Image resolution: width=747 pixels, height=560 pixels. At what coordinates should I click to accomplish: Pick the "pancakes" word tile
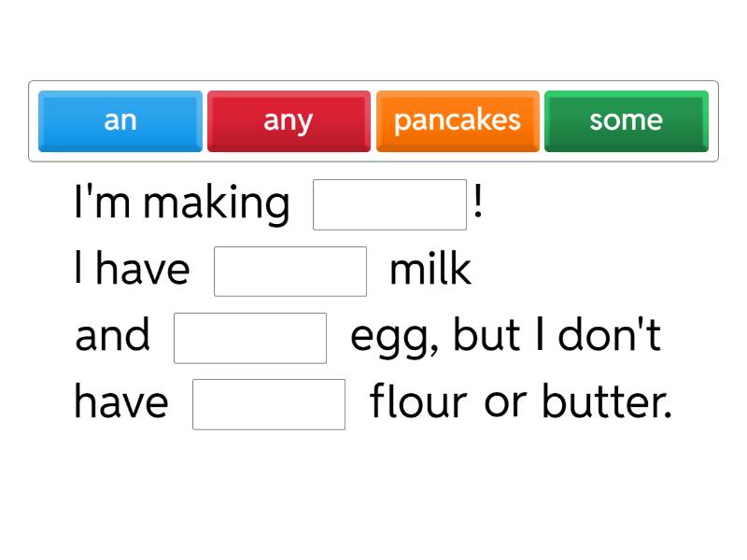point(458,120)
